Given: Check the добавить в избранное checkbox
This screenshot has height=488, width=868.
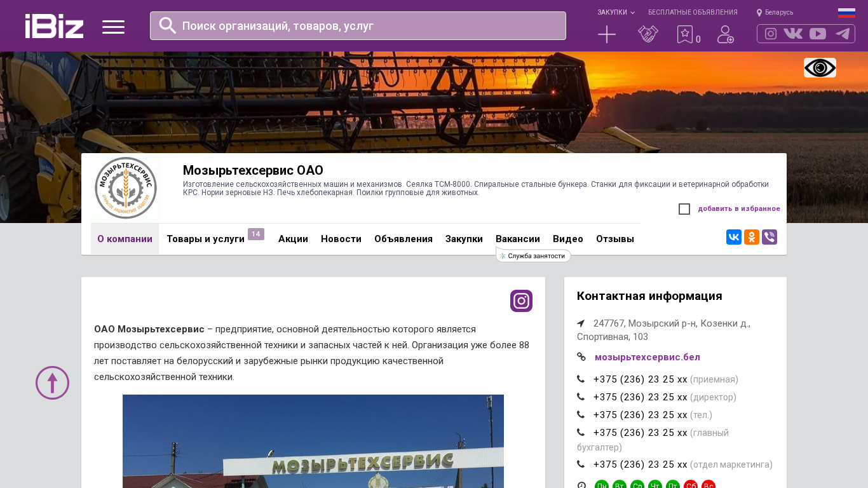Looking at the screenshot, I should tap(684, 209).
